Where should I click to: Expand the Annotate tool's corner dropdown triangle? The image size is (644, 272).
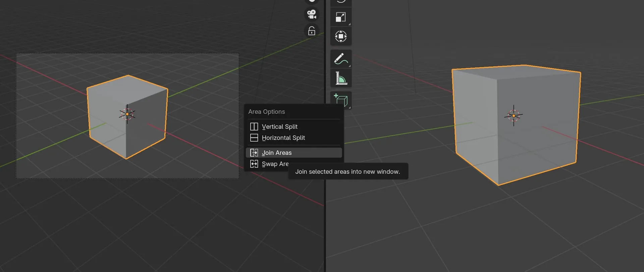[x=349, y=66]
